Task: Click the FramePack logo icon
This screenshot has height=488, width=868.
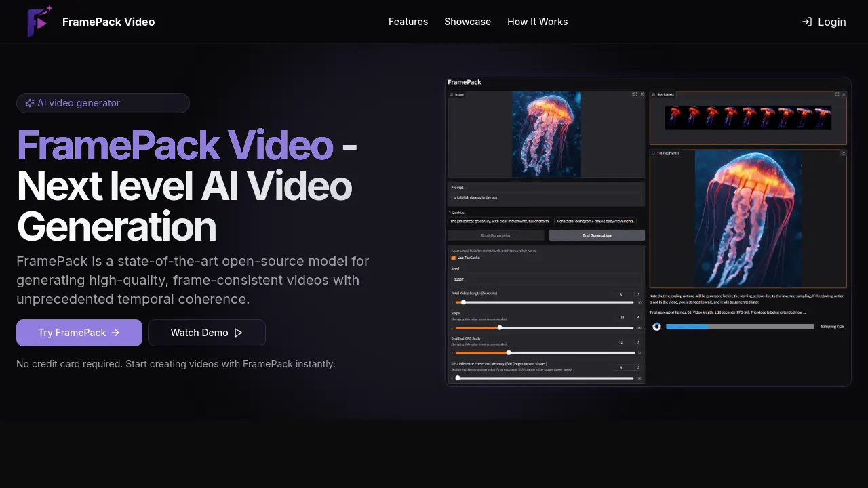Action: click(x=39, y=21)
